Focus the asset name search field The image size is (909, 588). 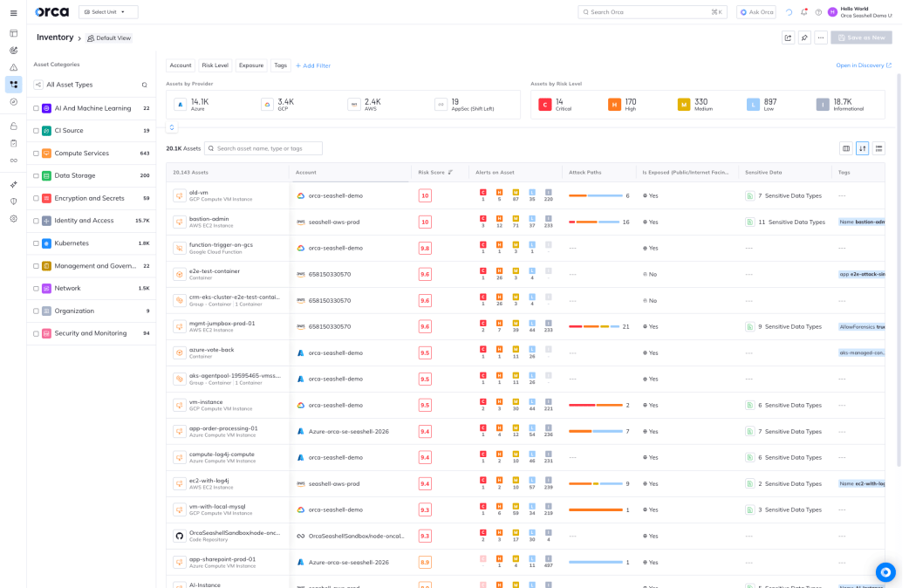[x=263, y=148]
